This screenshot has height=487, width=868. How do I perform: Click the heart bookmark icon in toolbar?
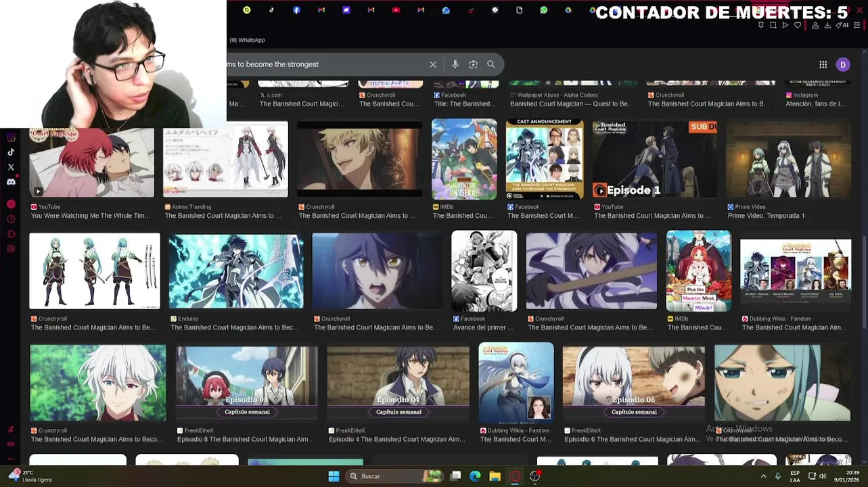coord(798,25)
